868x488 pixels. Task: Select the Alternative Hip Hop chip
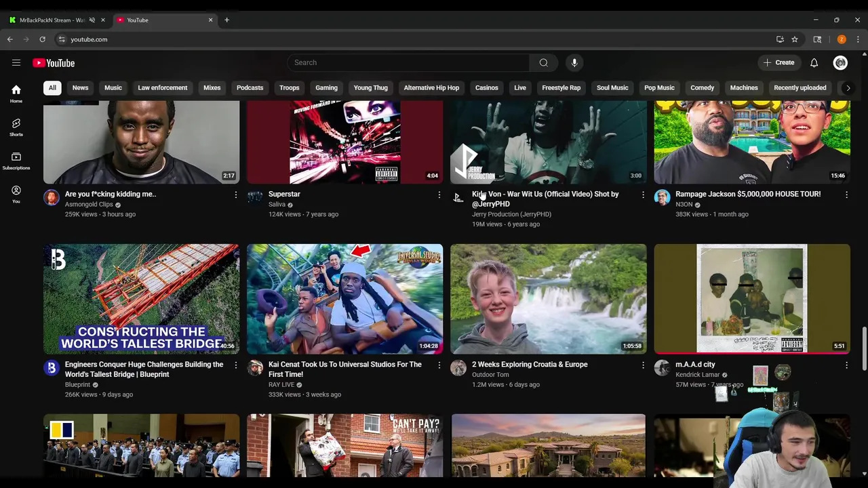(x=431, y=87)
